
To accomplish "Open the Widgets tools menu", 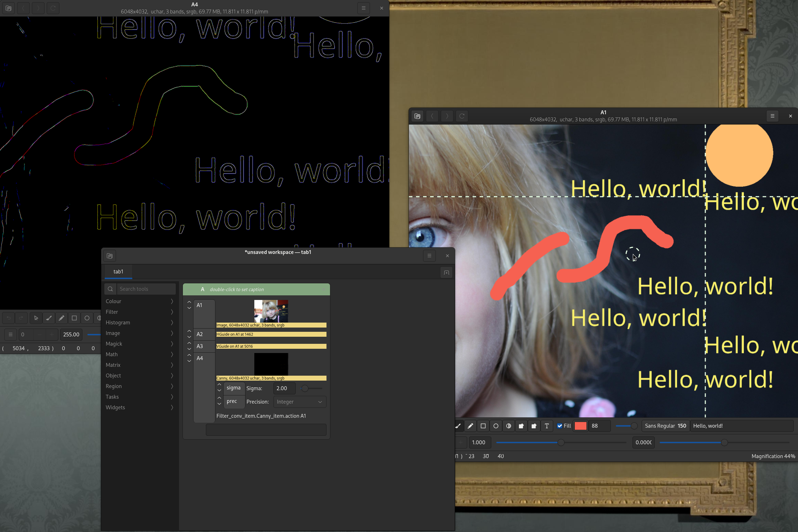I will coord(140,407).
